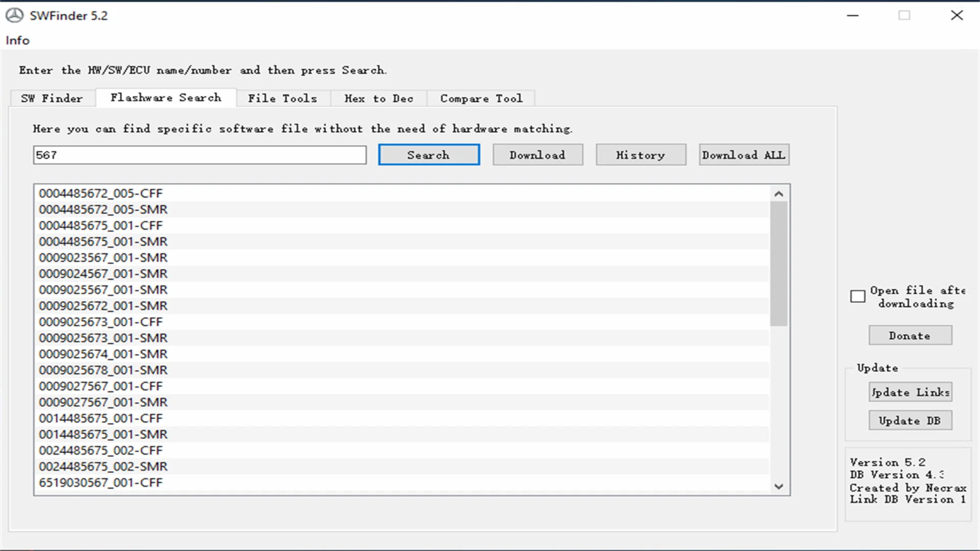Select the Flashware Search tab
Screen dimensions: 980x551
pyautogui.click(x=166, y=98)
